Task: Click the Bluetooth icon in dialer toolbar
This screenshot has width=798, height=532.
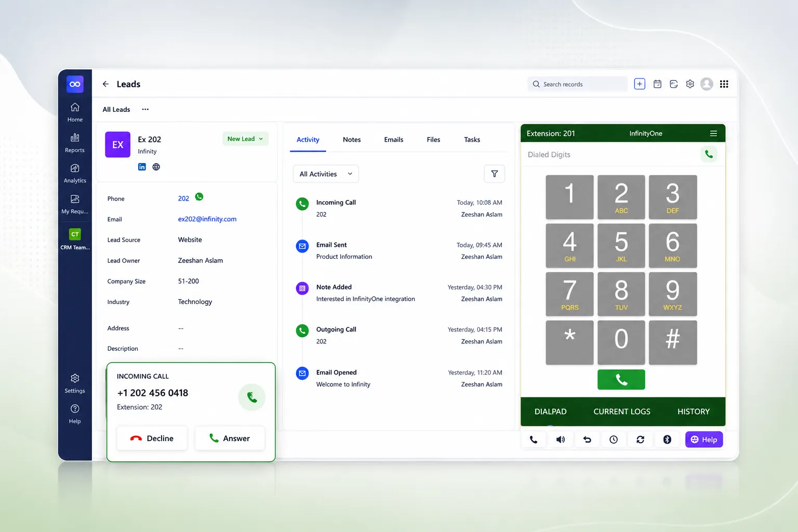Action: 667,440
